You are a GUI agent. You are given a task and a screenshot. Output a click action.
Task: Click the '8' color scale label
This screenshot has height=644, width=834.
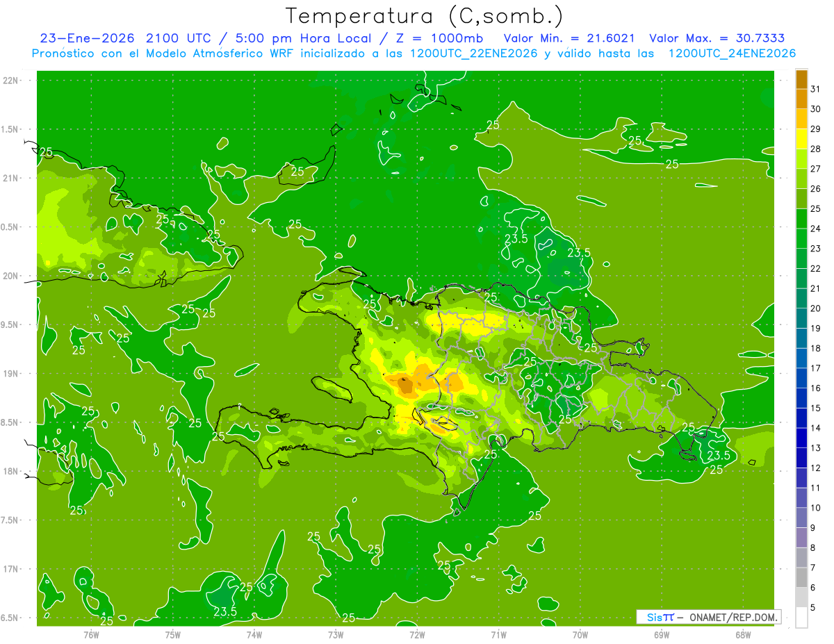[x=813, y=548]
